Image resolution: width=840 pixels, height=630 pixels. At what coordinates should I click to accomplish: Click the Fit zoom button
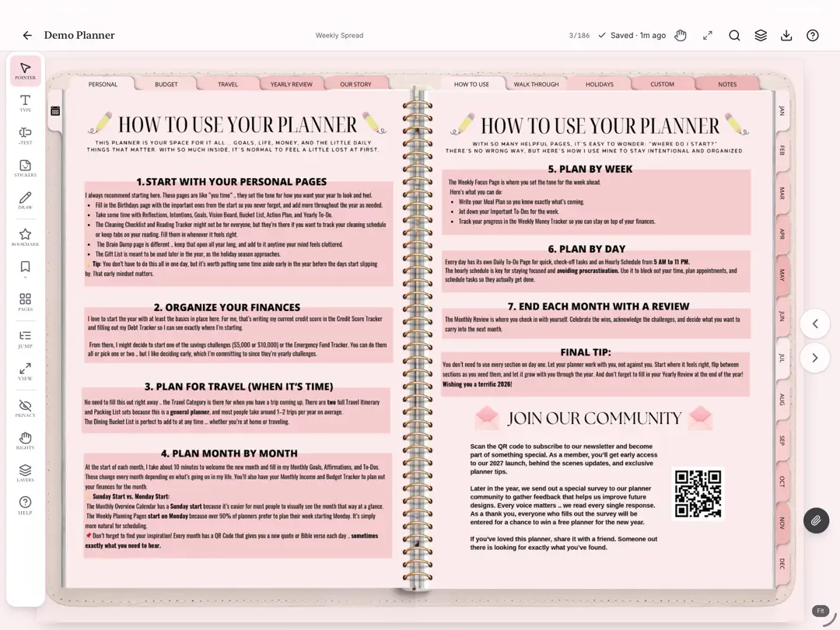click(x=821, y=611)
